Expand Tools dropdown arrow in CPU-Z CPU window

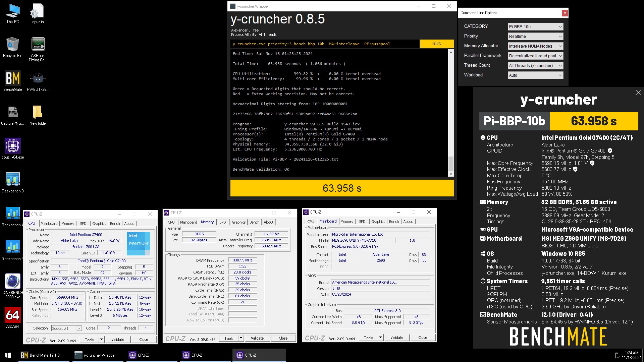(x=101, y=340)
